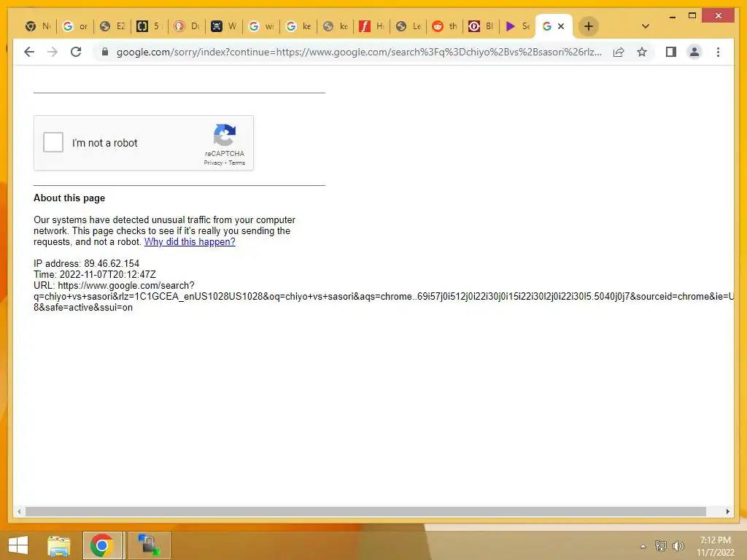The image size is (747, 560).
Task: Switch to the pirate-skull icon tab 'W'
Action: coord(224,26)
